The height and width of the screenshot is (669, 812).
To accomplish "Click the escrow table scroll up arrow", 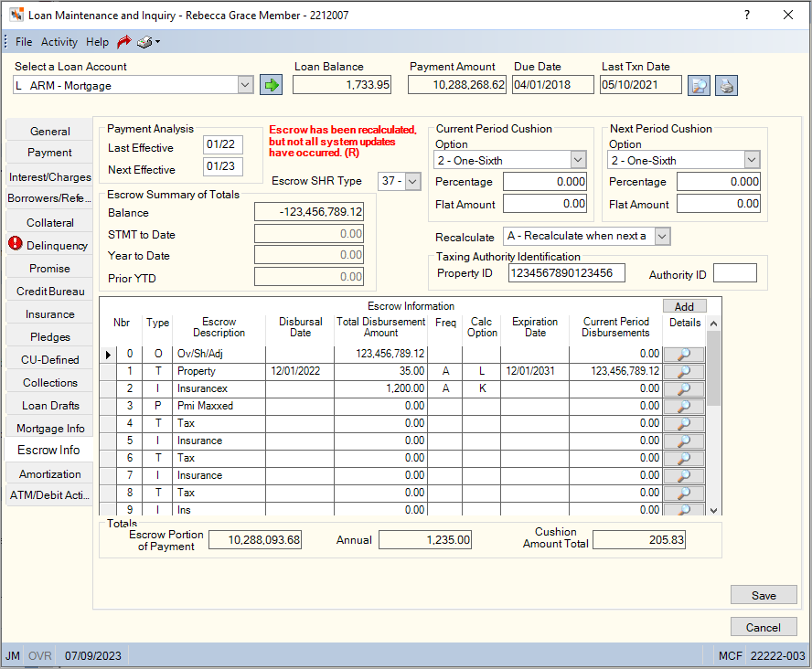I will coord(713,324).
